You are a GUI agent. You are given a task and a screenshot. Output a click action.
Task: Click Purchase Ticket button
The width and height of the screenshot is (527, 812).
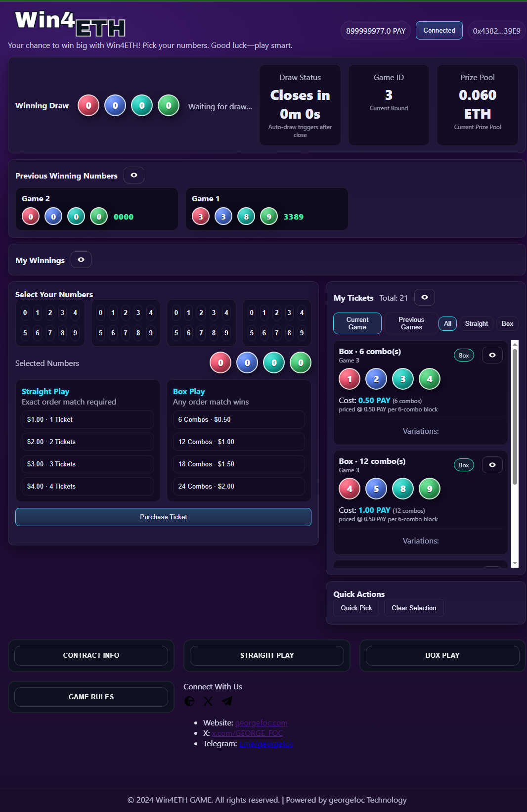pyautogui.click(x=164, y=517)
